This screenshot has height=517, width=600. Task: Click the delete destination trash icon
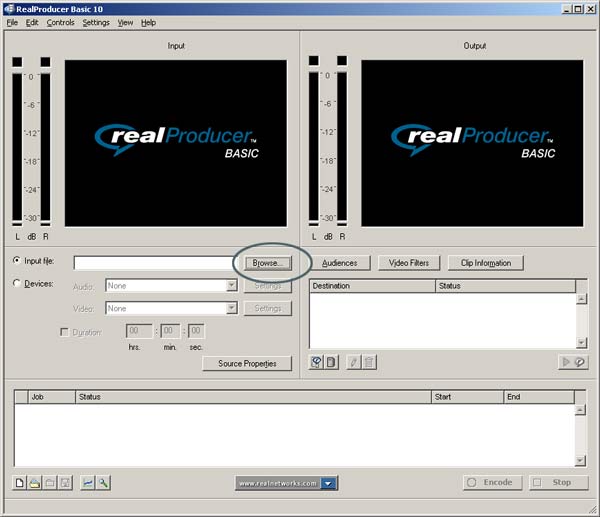[x=369, y=362]
